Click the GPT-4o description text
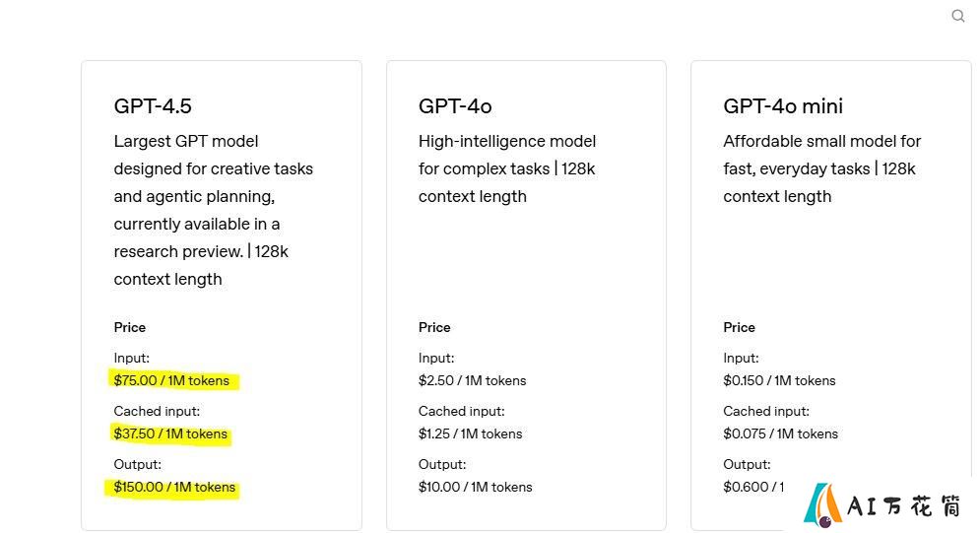This screenshot has height=533, width=980. coord(507,168)
